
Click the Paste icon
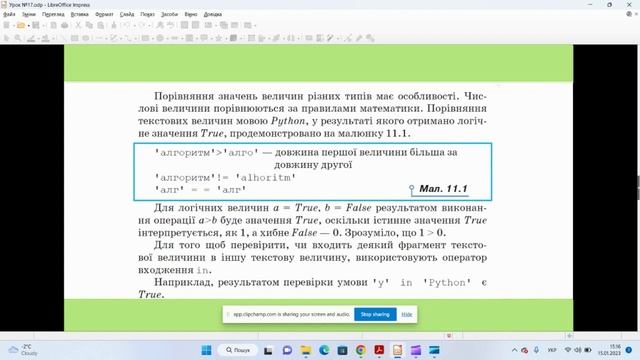coord(100,25)
